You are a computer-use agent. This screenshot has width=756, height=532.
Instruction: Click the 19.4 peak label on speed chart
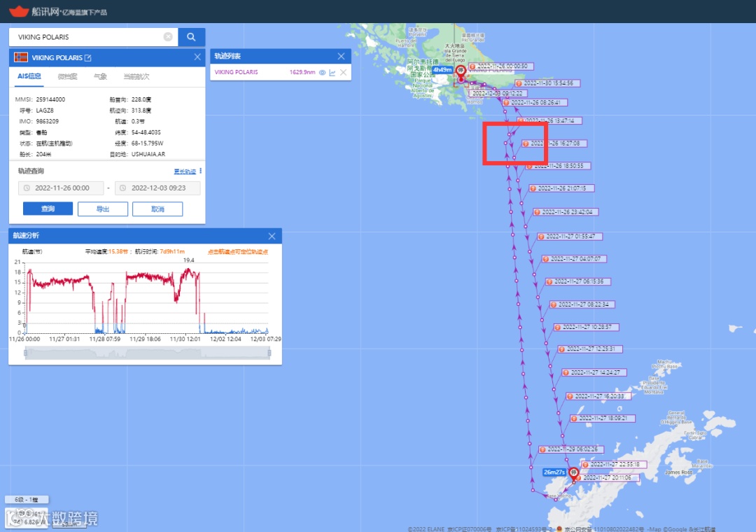pyautogui.click(x=188, y=260)
